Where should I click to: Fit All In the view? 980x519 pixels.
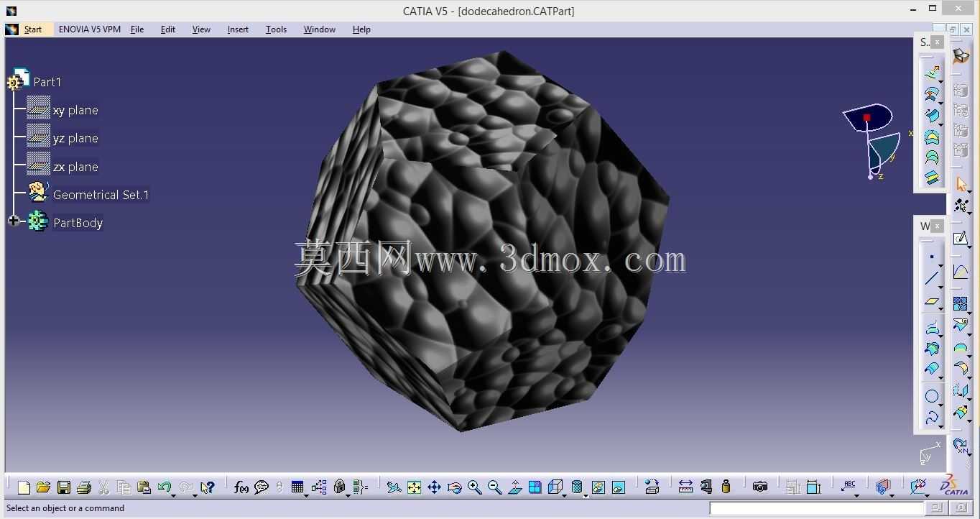click(415, 487)
